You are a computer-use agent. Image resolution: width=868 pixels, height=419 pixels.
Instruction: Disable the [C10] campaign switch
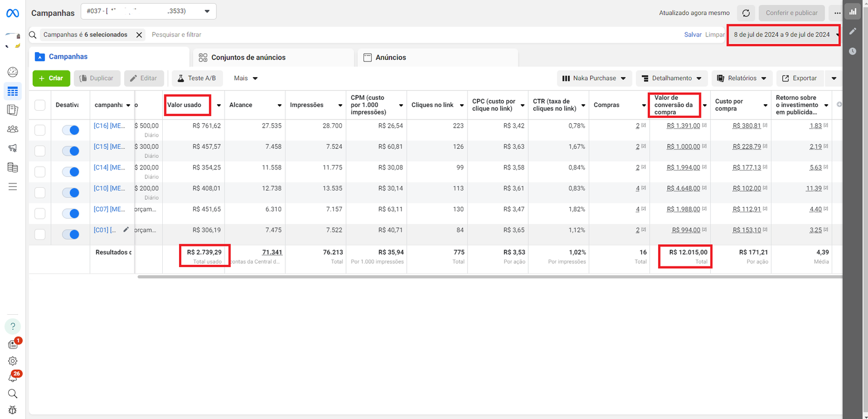pos(71,193)
